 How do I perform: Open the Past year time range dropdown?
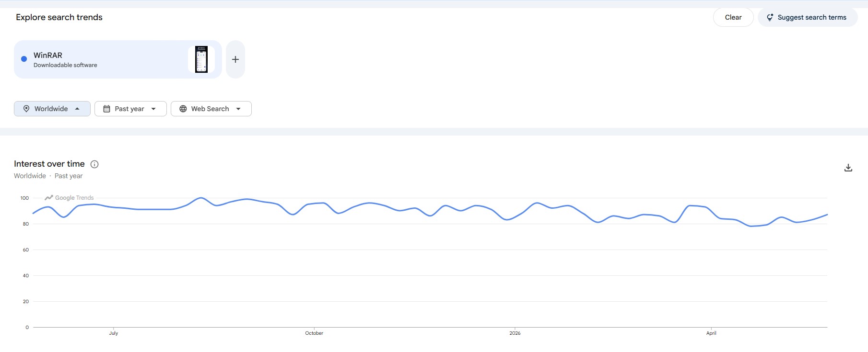130,109
